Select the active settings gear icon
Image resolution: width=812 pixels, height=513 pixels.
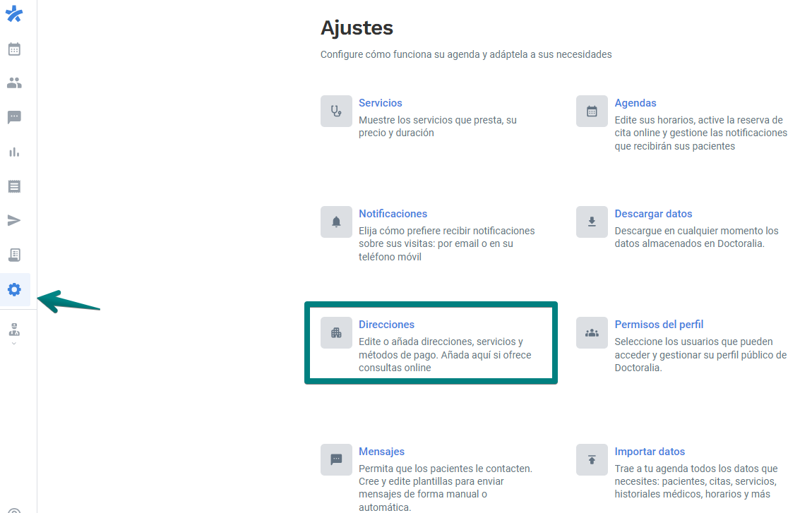click(14, 289)
